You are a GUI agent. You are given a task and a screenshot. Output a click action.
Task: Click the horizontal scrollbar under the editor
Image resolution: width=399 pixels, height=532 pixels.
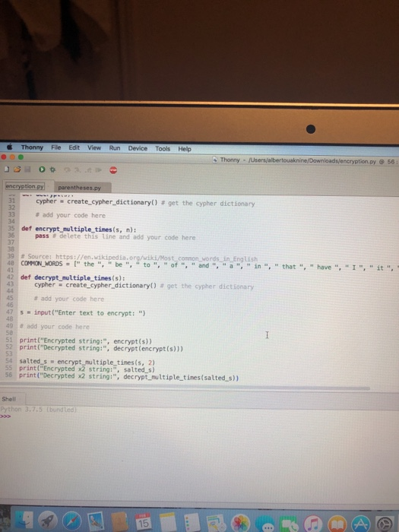(185, 388)
